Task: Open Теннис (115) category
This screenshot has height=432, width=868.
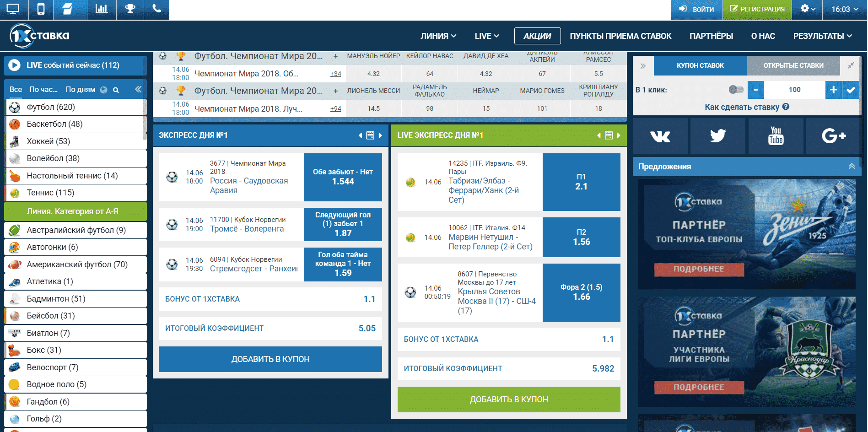Action: coord(76,193)
